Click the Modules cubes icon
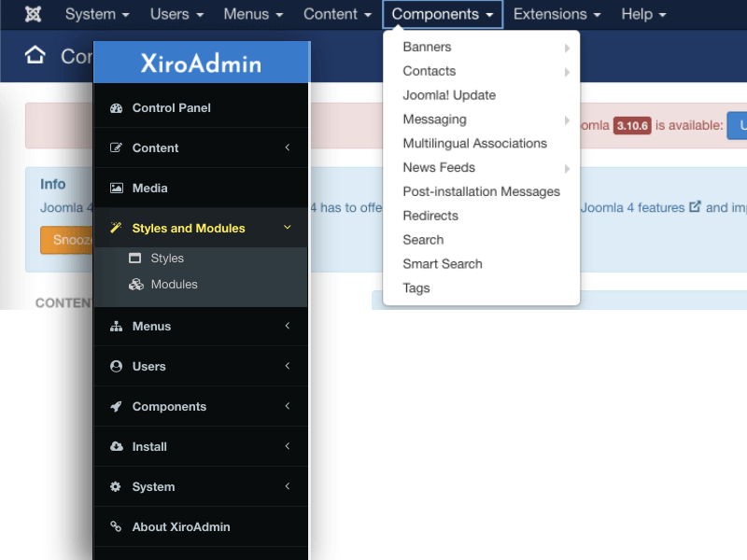 [136, 285]
